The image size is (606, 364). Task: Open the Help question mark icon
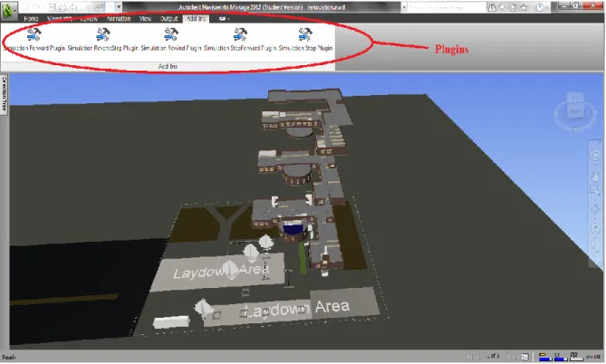540,7
